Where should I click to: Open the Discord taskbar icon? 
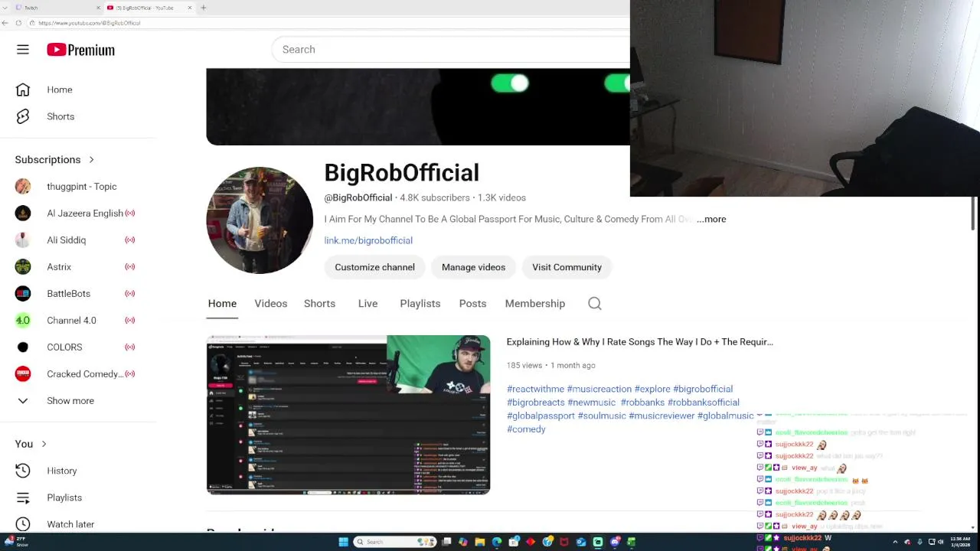(615, 542)
